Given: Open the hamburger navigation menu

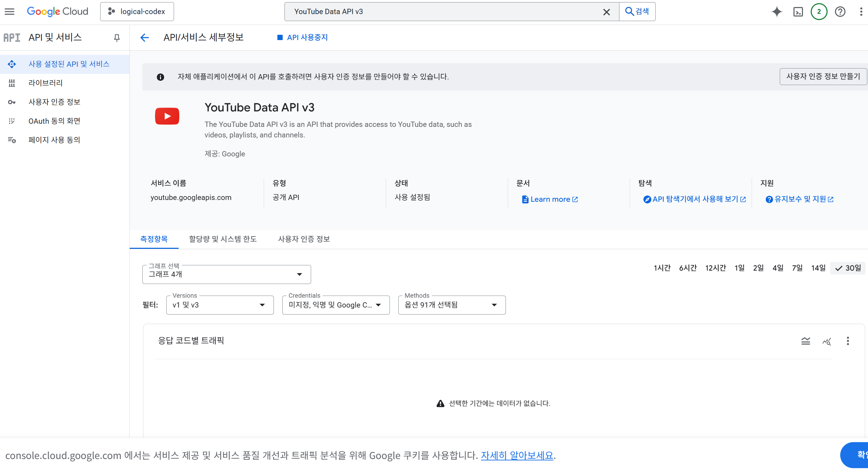Looking at the screenshot, I should [9, 12].
